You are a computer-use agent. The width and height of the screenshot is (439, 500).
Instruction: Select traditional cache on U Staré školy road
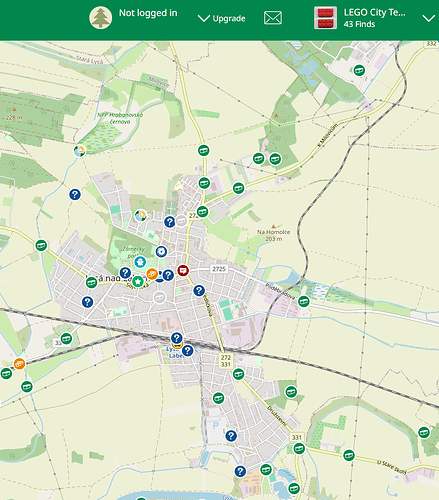[349, 455]
